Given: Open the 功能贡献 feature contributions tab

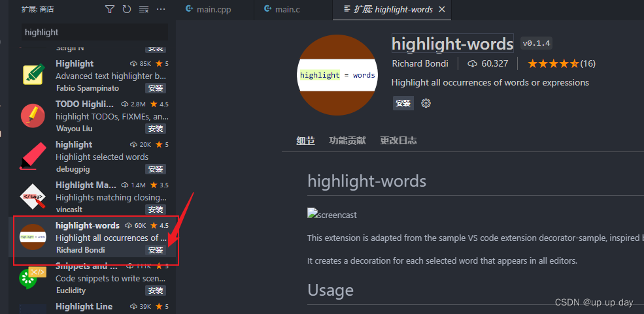Looking at the screenshot, I should [x=347, y=141].
